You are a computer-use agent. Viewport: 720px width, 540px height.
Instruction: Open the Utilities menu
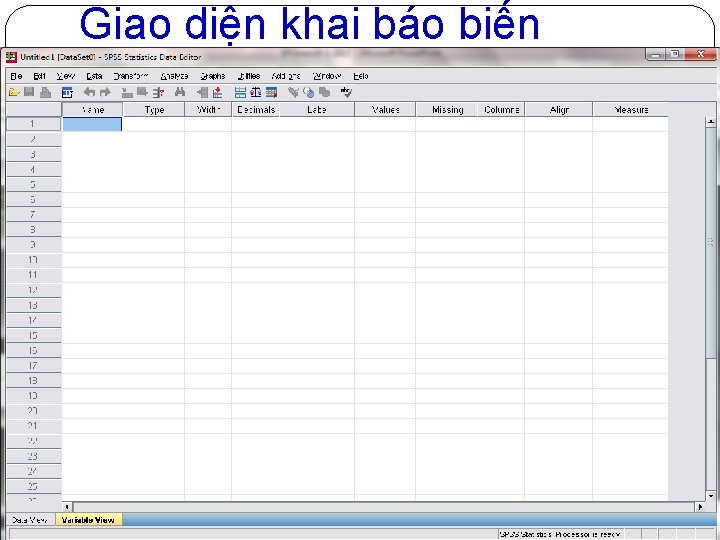pos(249,76)
